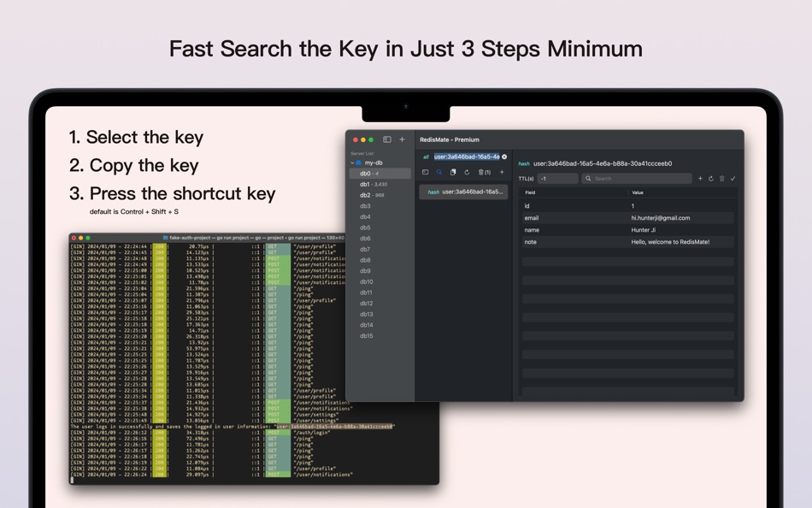
Task: Click the terminal's folder icon in title bar
Action: pos(165,238)
